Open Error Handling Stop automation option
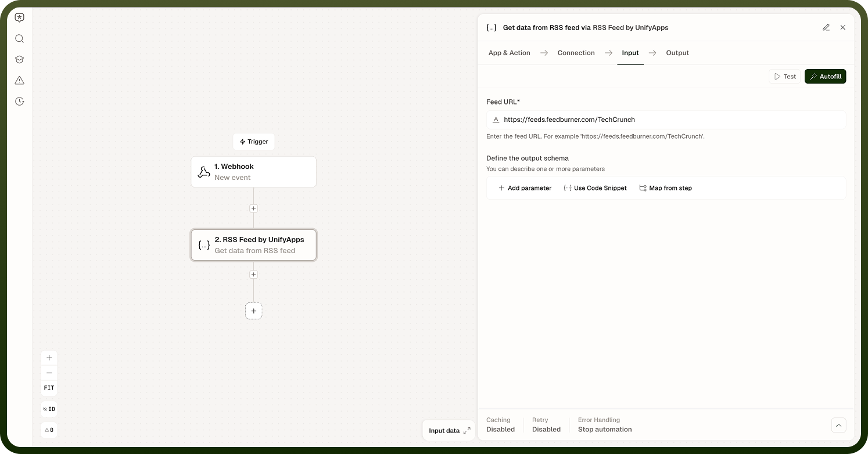This screenshot has width=868, height=454. (x=605, y=425)
